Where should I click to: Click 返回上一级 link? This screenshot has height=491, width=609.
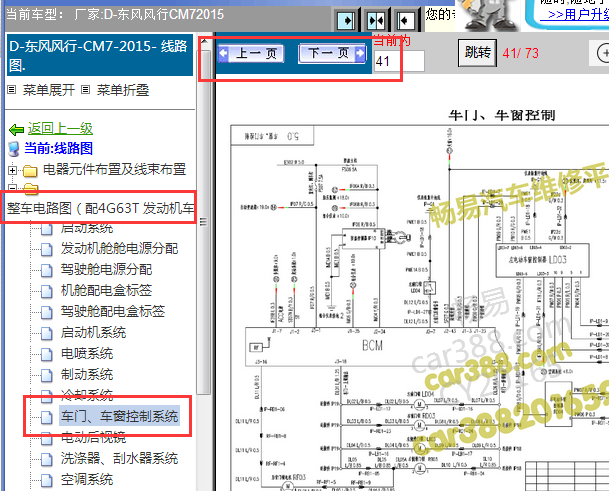pyautogui.click(x=60, y=128)
